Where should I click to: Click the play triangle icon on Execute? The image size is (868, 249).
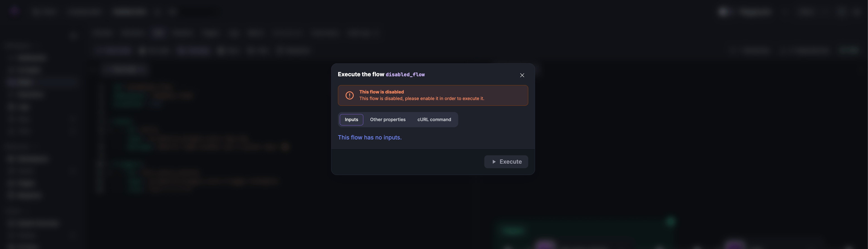coord(494,162)
